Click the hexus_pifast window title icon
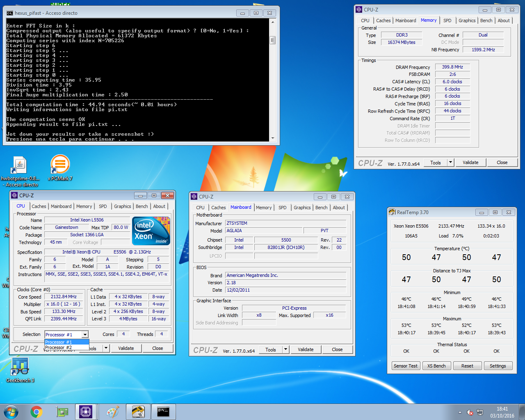The image size is (525, 420). (10, 13)
